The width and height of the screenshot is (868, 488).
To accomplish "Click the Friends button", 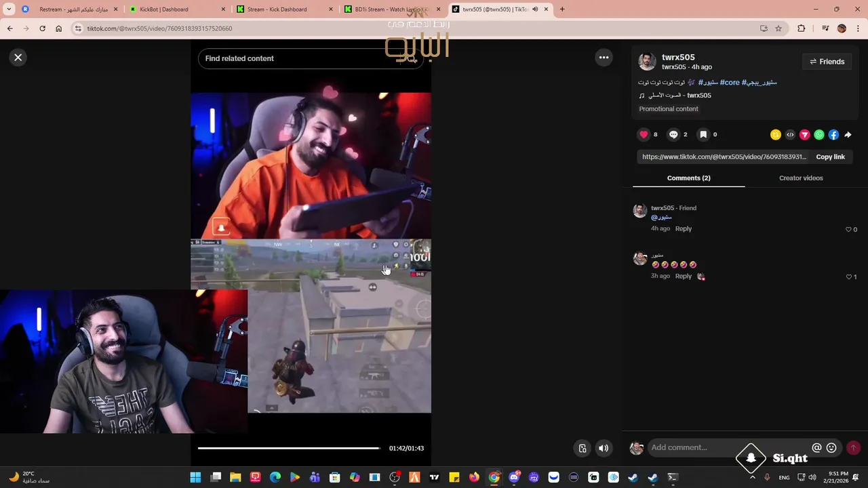I will (x=827, y=62).
